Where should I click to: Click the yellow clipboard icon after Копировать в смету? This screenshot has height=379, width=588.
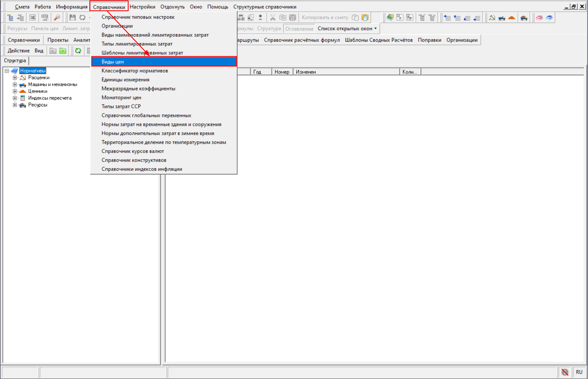pos(365,18)
